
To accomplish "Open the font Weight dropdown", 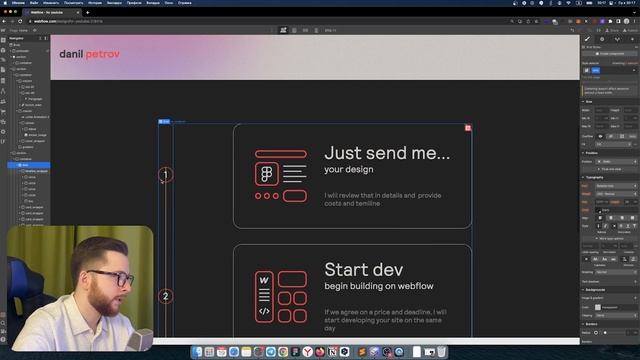I will click(616, 194).
